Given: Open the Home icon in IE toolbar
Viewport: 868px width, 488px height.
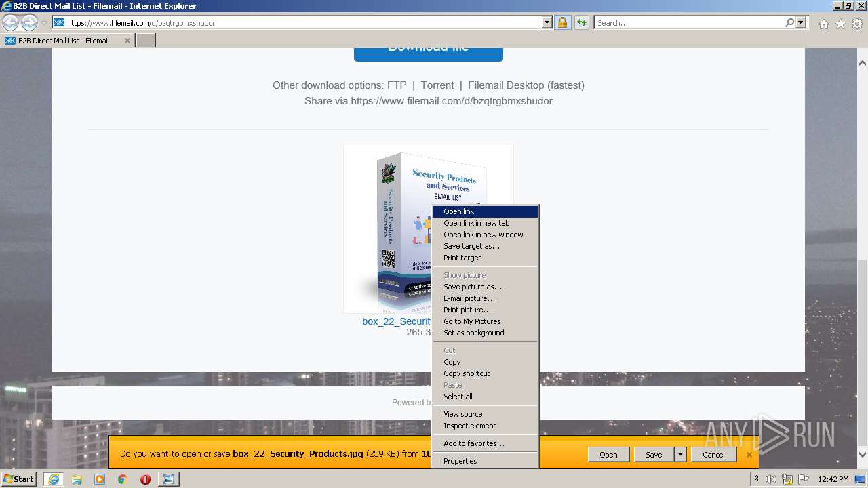Looking at the screenshot, I should click(823, 24).
